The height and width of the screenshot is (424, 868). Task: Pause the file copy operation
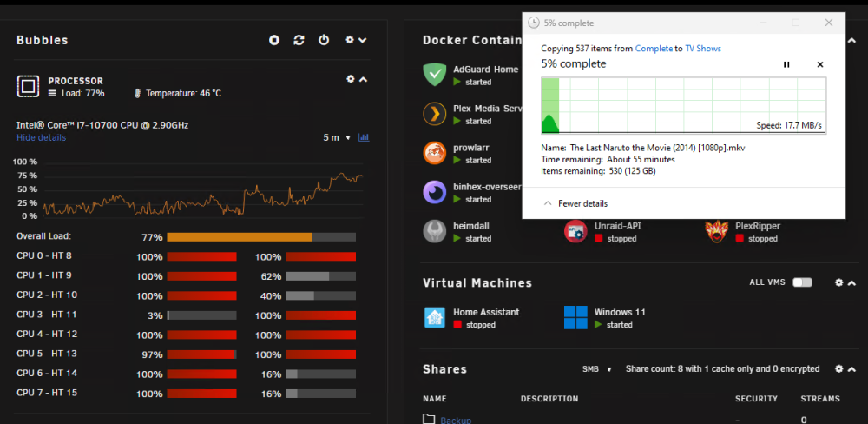coord(786,64)
